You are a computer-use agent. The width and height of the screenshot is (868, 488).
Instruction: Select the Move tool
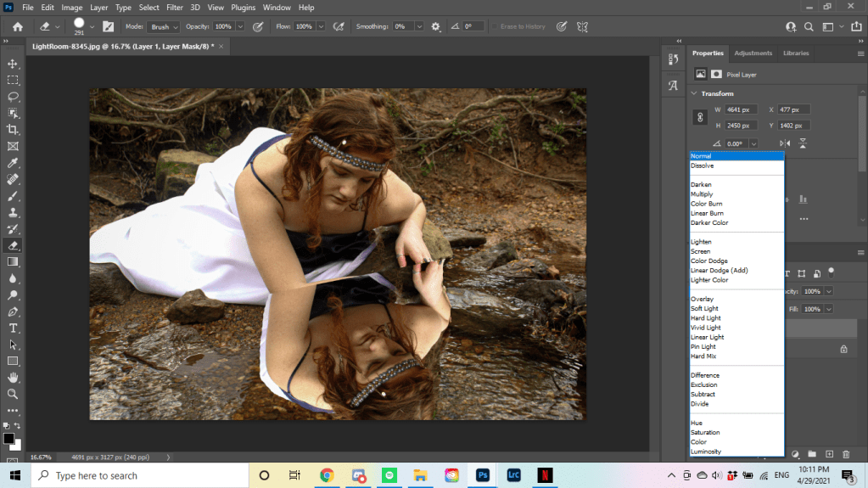[x=13, y=64]
